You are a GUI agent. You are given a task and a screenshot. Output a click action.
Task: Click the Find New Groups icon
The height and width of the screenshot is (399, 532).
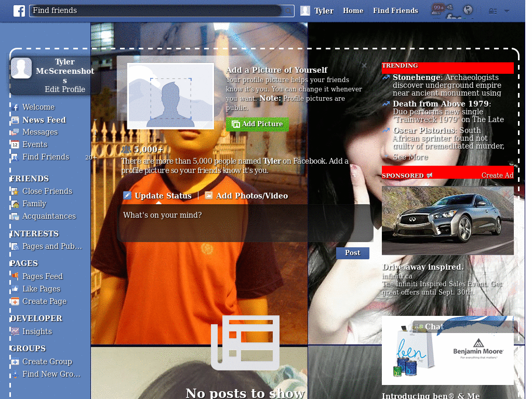click(15, 374)
